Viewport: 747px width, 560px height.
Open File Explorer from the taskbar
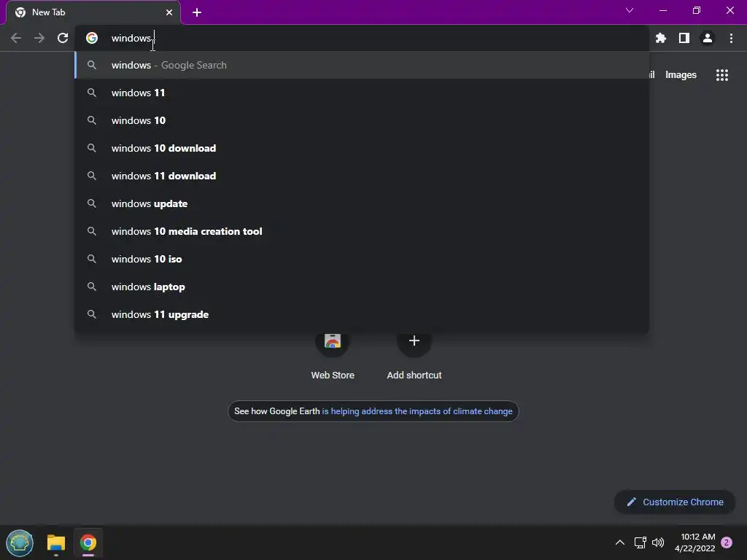coord(55,543)
